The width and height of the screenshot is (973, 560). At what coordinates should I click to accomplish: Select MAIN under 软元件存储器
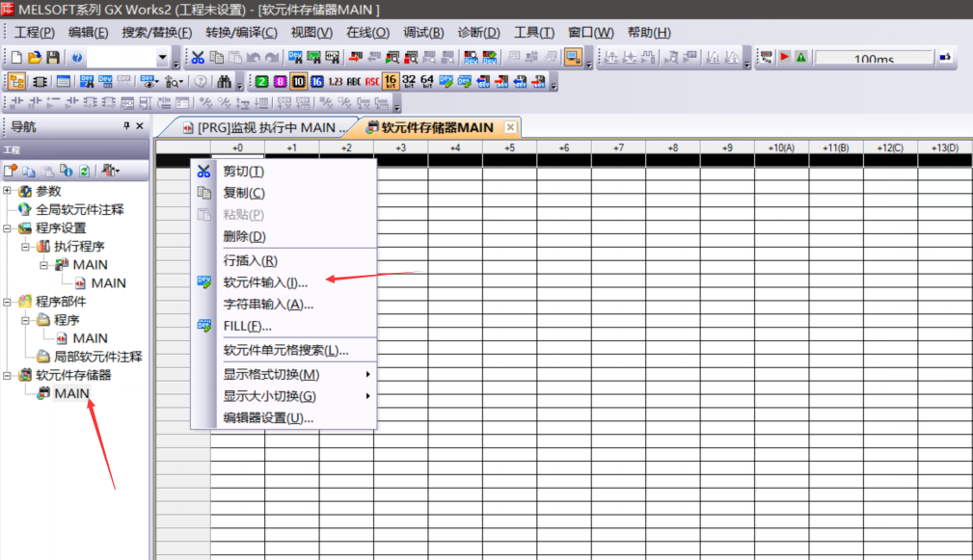pos(71,393)
